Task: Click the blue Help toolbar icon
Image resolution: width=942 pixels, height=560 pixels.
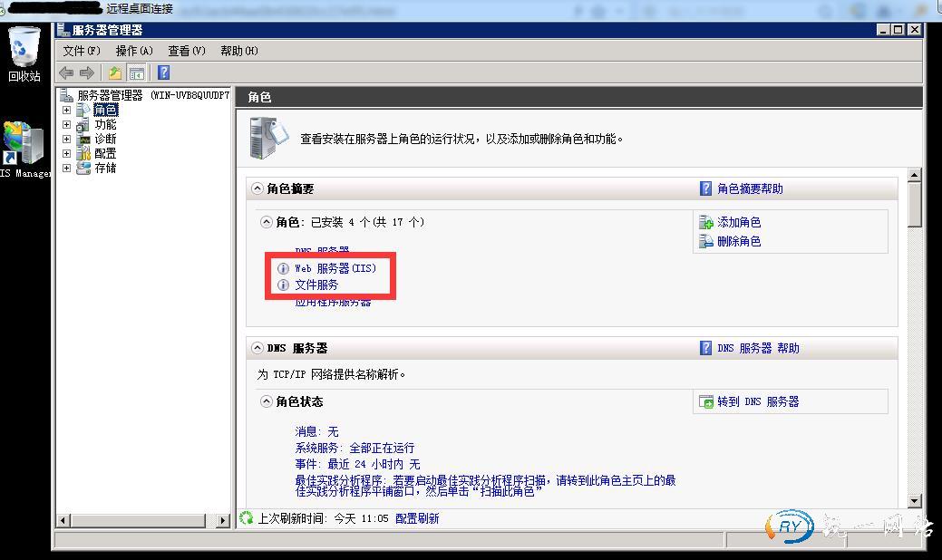Action: coord(163,73)
